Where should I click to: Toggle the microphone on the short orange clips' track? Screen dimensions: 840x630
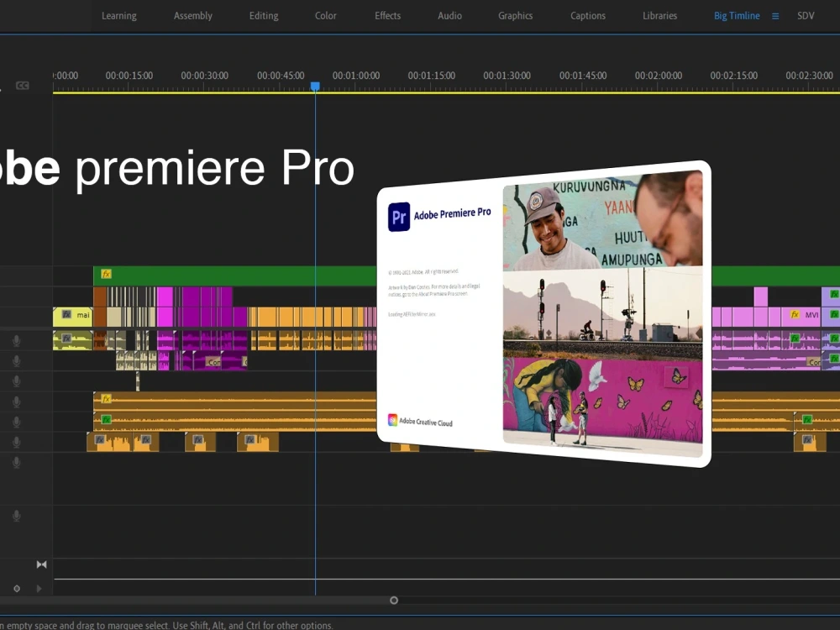pos(17,442)
